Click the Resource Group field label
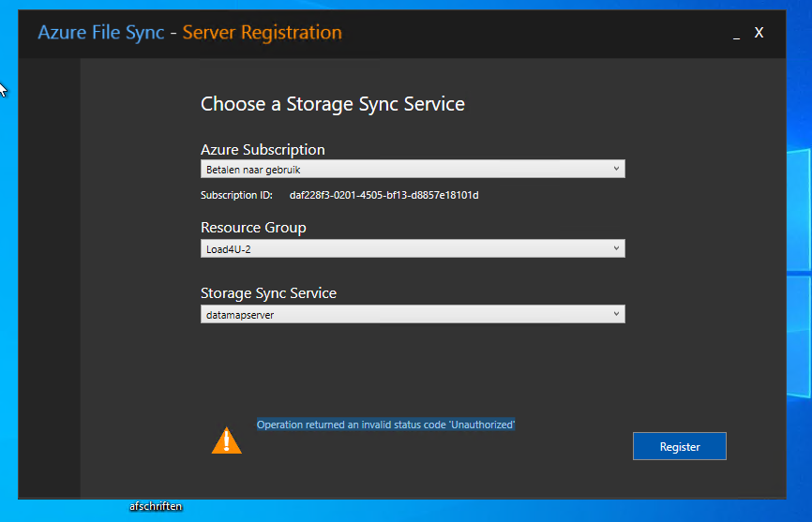 tap(253, 227)
